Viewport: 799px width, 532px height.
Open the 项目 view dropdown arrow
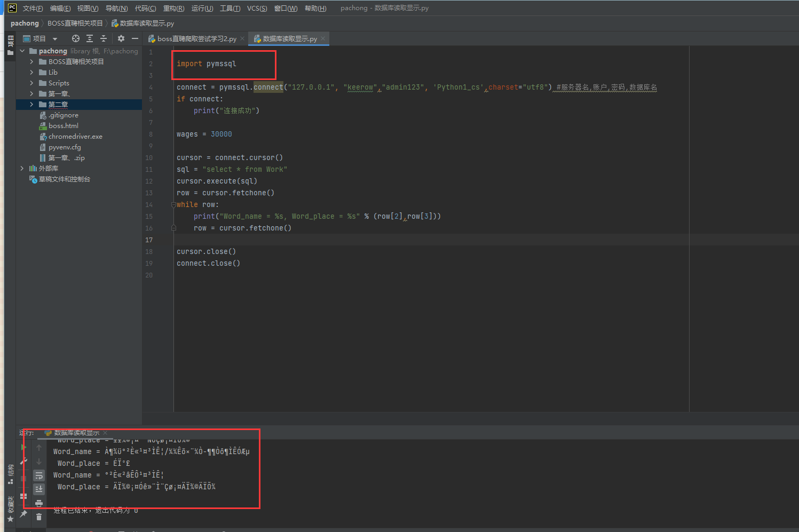[x=55, y=39]
